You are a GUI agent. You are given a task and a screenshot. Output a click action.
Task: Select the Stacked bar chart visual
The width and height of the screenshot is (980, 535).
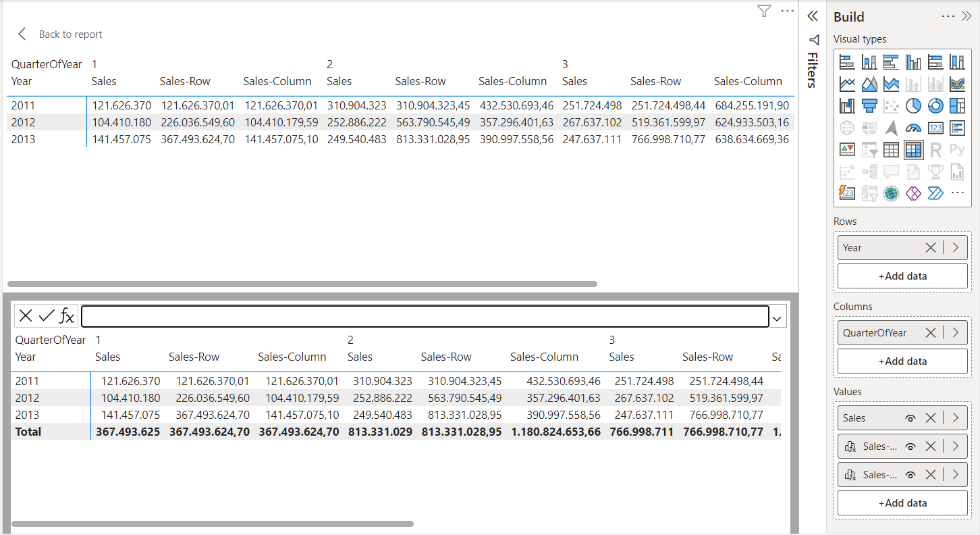847,62
